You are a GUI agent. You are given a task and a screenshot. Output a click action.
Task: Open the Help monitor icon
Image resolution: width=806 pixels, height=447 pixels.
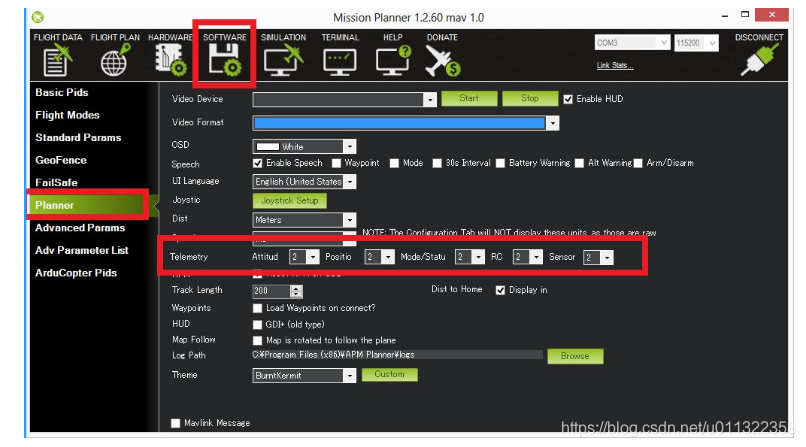pyautogui.click(x=393, y=60)
